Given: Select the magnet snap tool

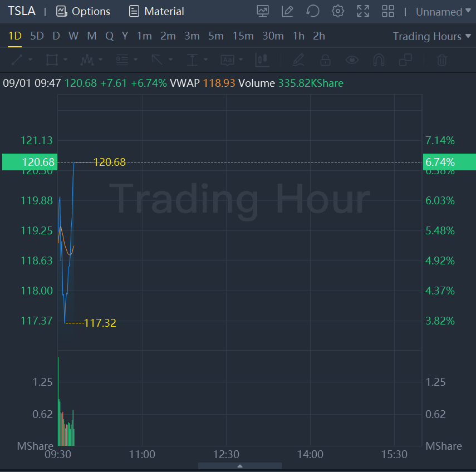Looking at the screenshot, I should point(379,60).
